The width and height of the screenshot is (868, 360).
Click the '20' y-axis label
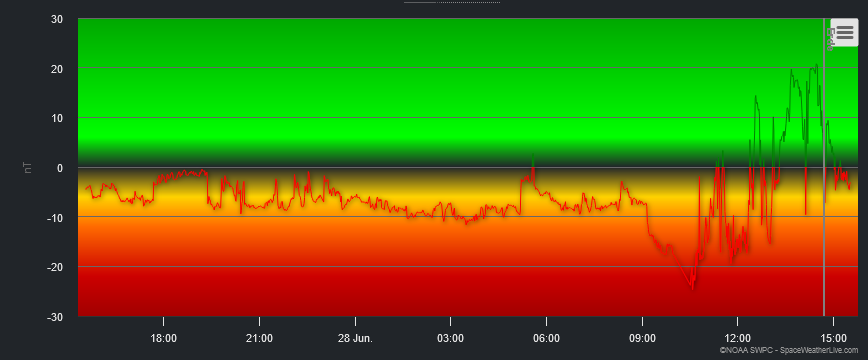click(x=57, y=69)
